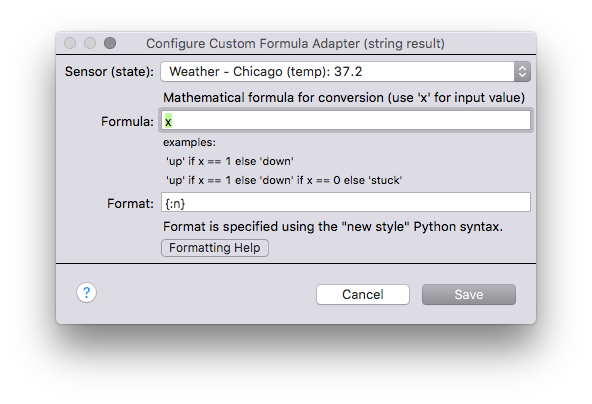Open help with the question mark icon

pos(86,293)
